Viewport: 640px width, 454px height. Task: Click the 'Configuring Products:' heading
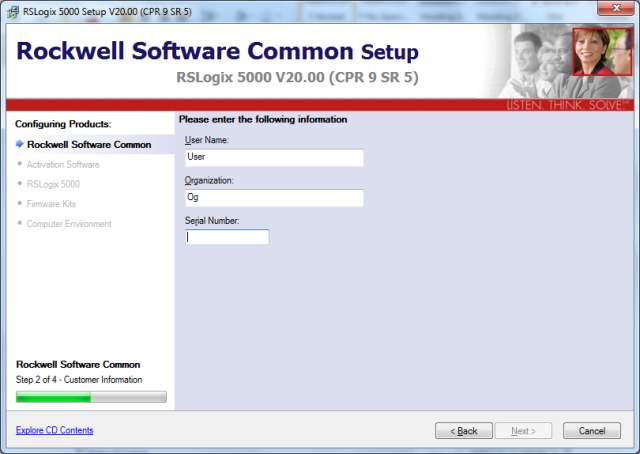(63, 124)
